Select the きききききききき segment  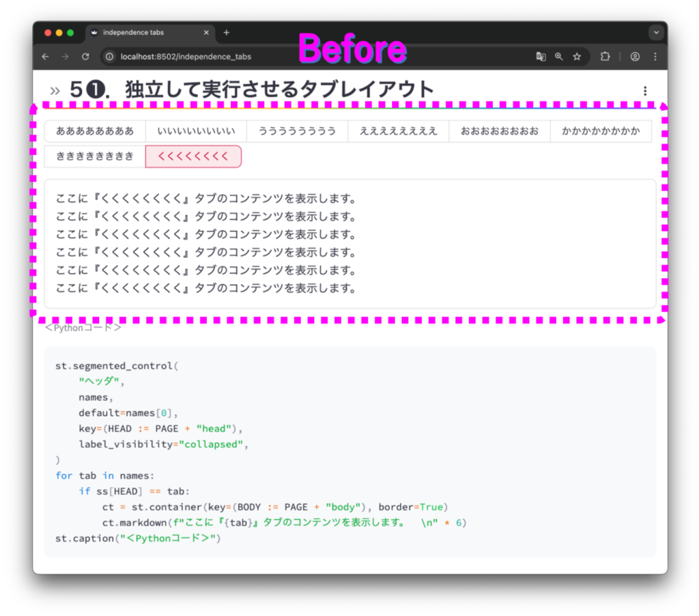pyautogui.click(x=95, y=156)
